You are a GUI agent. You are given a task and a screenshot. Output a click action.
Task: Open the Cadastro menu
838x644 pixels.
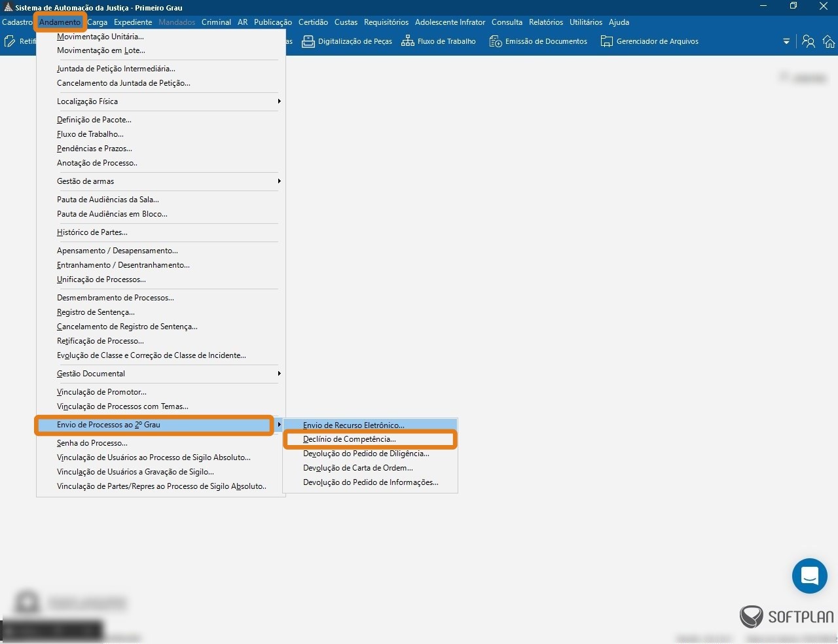point(17,22)
